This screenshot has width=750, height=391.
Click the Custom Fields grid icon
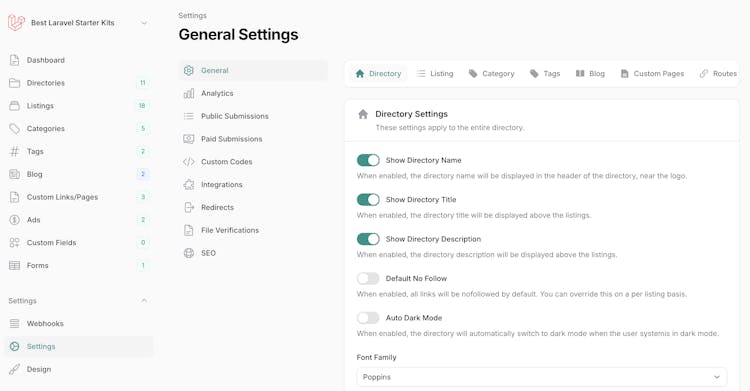pos(15,243)
